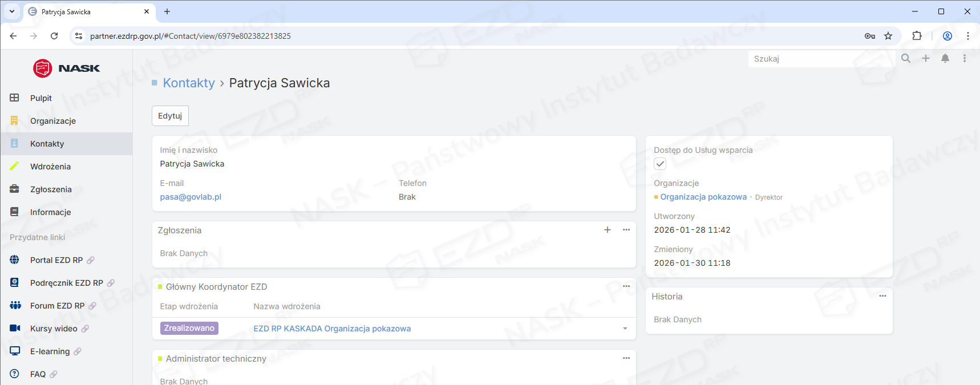Open browser extensions puzzle icon
This screenshot has width=980, height=385.
point(917,36)
